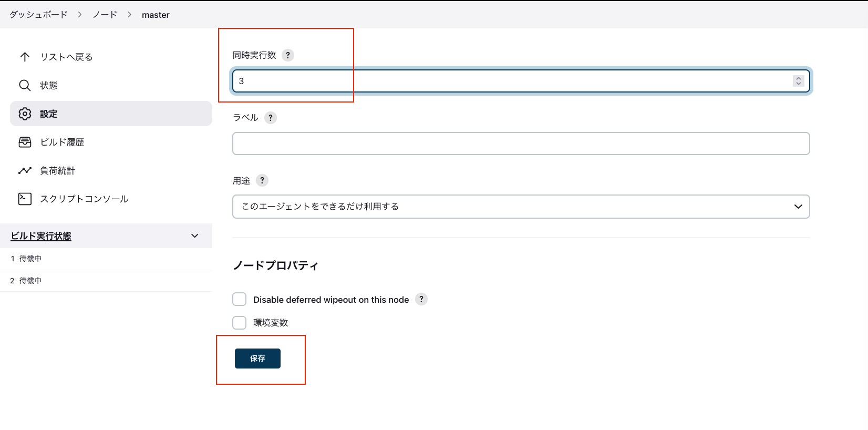Collapse the ビルド実行状態 panel chevron
Viewport: 868px width, 430px height.
tap(195, 236)
